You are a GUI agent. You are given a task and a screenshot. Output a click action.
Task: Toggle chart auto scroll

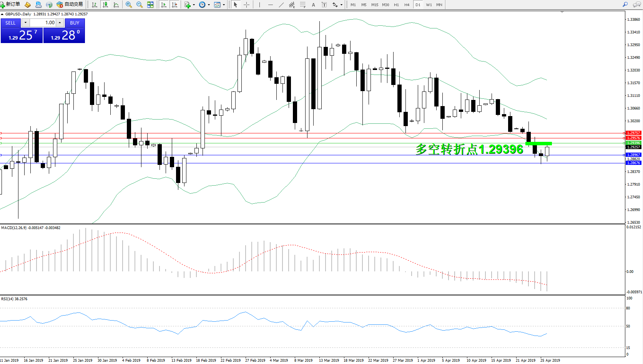point(164,5)
